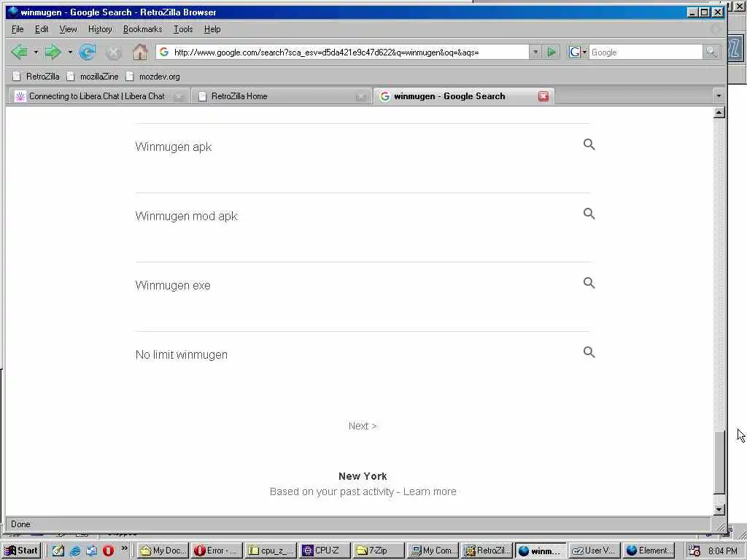747x560 pixels.
Task: Select the Winmugen mod apk related search
Action: 186,216
